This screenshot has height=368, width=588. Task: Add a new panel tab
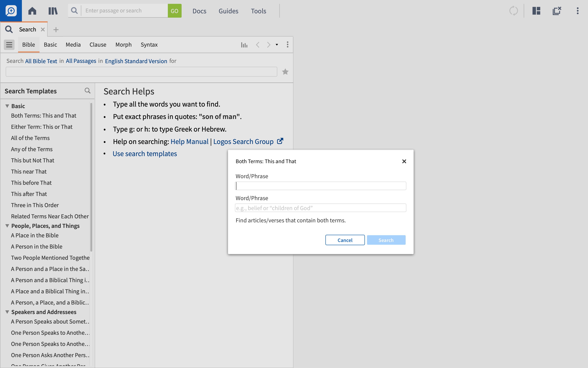click(56, 30)
